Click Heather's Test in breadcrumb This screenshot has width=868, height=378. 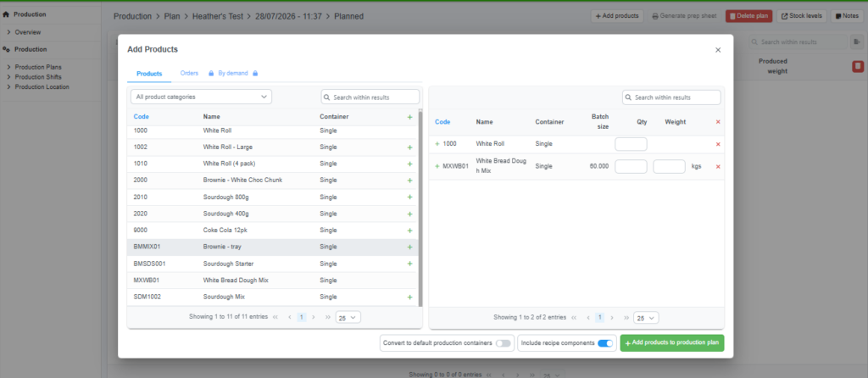(x=218, y=16)
